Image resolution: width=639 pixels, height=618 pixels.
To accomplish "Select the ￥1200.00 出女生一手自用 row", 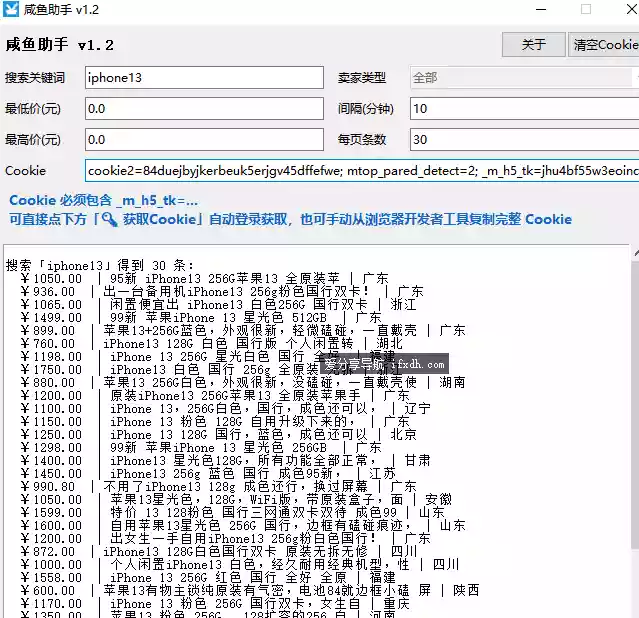I will (225, 539).
